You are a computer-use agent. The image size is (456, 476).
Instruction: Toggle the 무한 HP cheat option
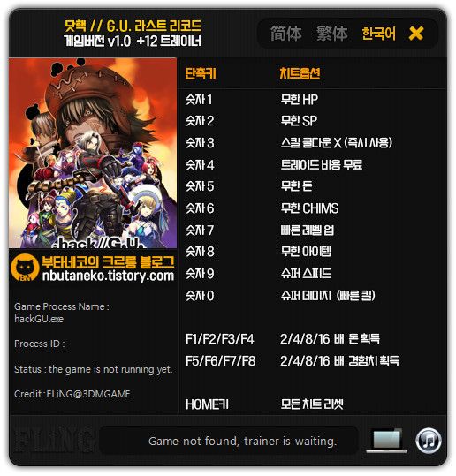point(300,100)
